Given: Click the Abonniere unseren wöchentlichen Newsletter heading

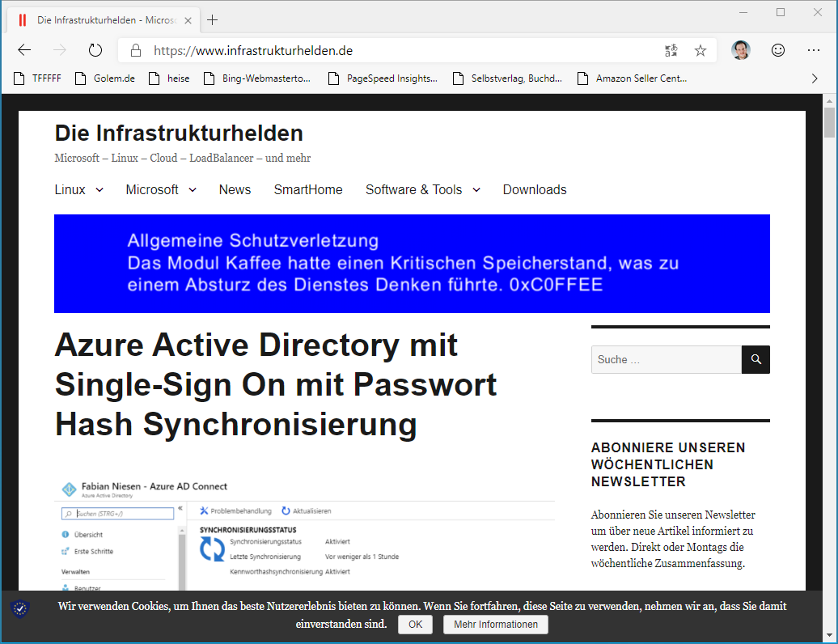Looking at the screenshot, I should 668,464.
